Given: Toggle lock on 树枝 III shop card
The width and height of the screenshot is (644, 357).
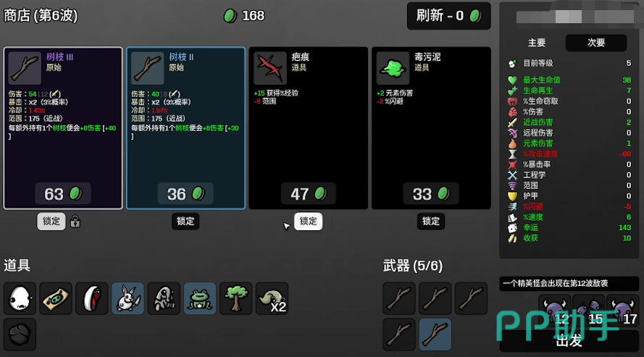Looking at the screenshot, I should click(51, 221).
